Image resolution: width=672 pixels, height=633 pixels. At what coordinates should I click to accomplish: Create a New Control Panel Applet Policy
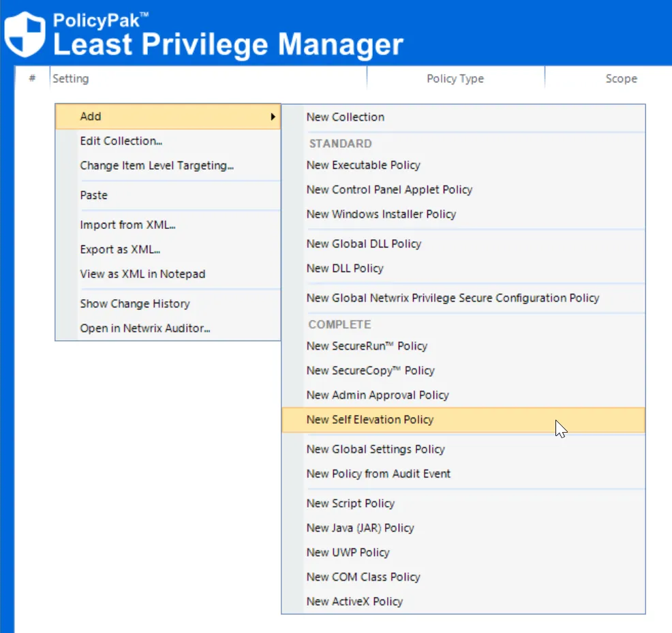click(389, 189)
